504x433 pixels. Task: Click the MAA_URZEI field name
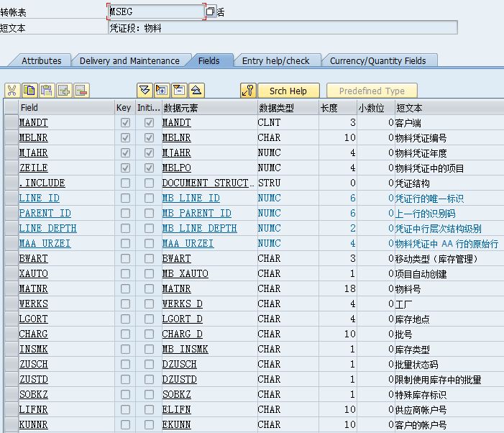pos(45,243)
